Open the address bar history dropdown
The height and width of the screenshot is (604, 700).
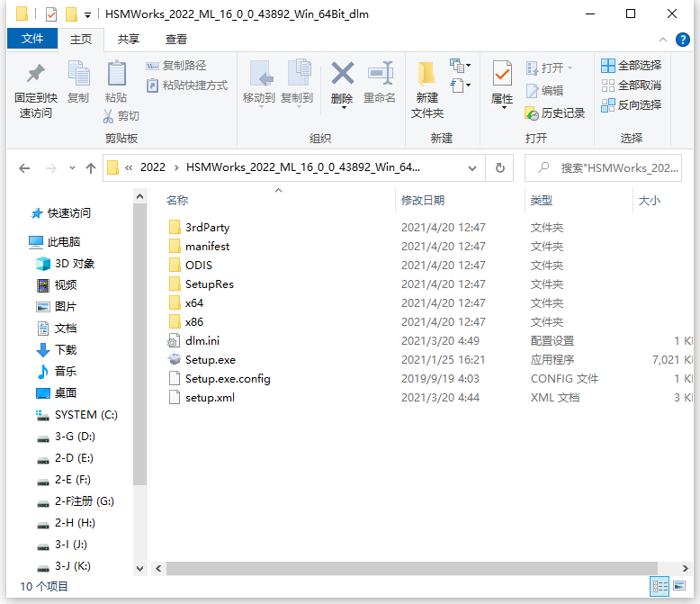pyautogui.click(x=471, y=168)
